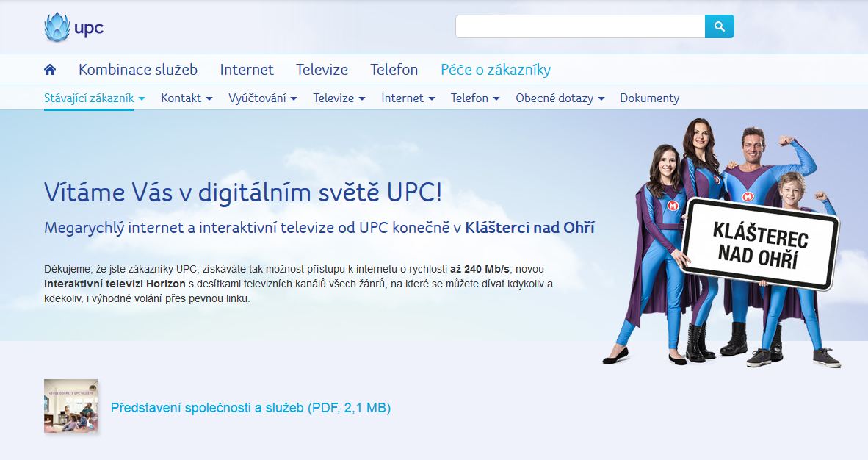Viewport: 868px width, 460px height.
Task: Open the Dokumenty submenu link
Action: coord(649,98)
